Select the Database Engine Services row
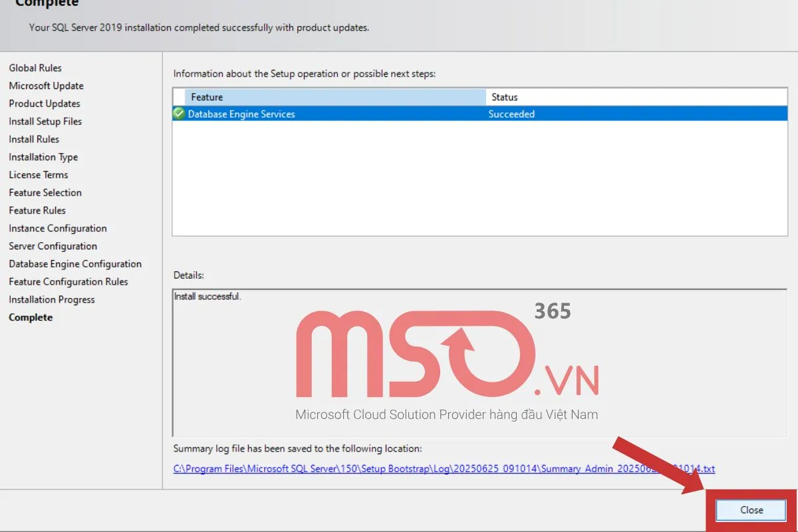Viewport: 798px width, 532px height. tap(332, 114)
